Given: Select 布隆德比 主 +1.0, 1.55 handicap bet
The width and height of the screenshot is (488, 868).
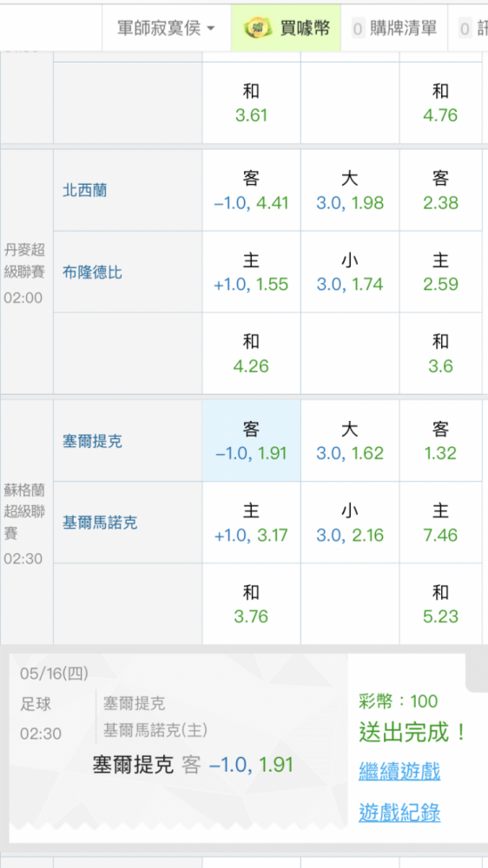Looking at the screenshot, I should click(x=252, y=272).
